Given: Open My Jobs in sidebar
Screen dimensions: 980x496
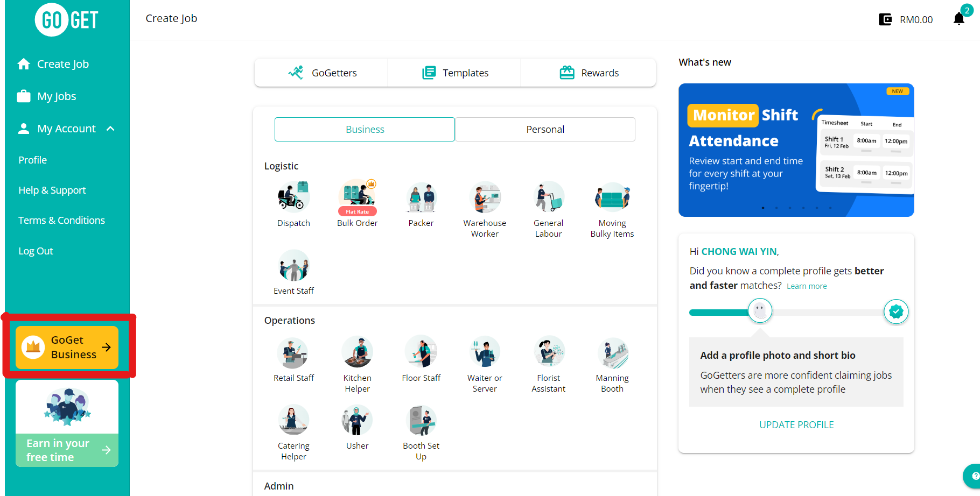Looking at the screenshot, I should pos(47,96).
